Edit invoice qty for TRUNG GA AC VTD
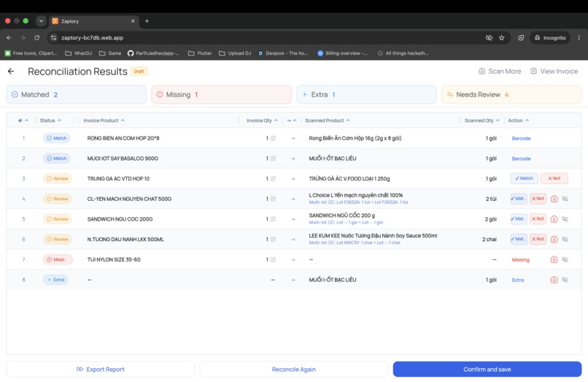 click(273, 179)
